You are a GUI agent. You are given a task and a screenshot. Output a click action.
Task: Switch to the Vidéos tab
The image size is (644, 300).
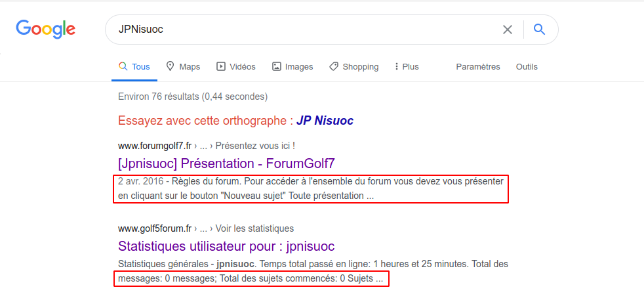tap(236, 66)
